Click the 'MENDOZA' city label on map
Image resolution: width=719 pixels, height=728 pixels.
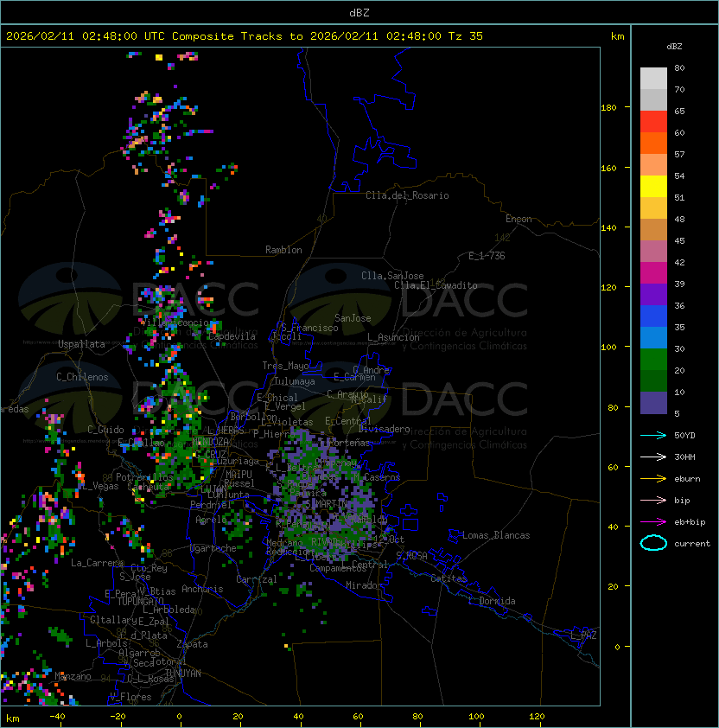click(210, 441)
